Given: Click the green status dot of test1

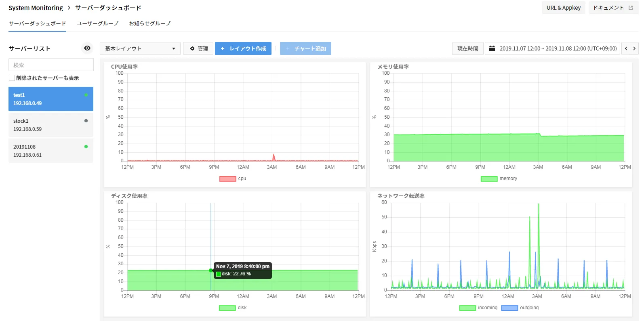Looking at the screenshot, I should pyautogui.click(x=86, y=95).
